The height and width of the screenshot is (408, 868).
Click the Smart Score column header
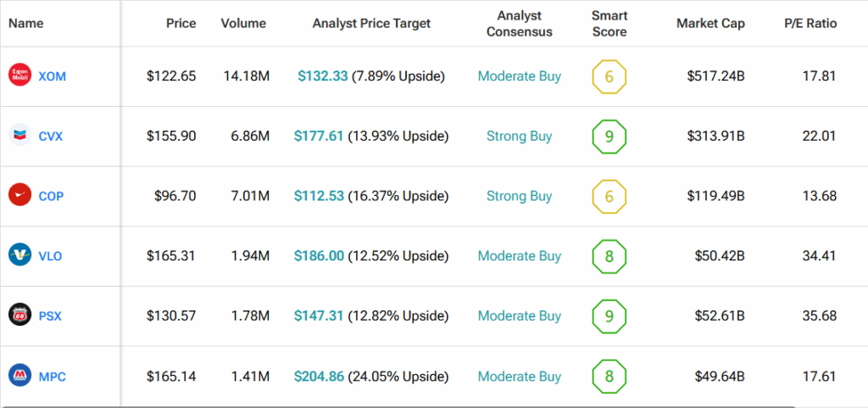pyautogui.click(x=609, y=24)
